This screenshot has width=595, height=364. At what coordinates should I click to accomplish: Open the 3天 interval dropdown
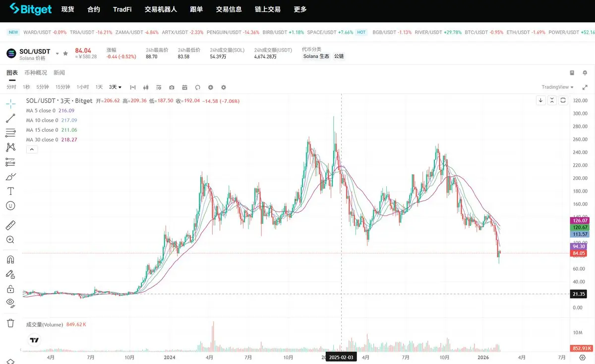coord(116,87)
